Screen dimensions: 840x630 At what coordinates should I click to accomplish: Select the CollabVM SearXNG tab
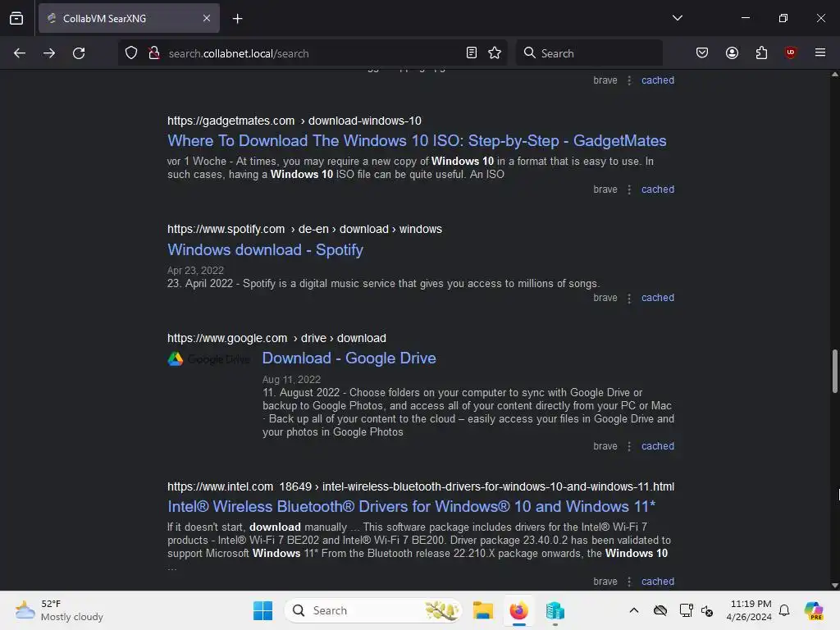point(129,18)
